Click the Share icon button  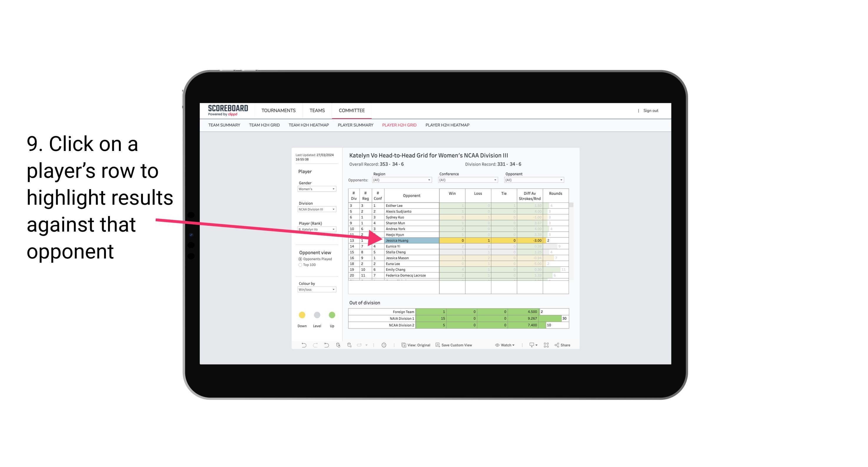click(565, 345)
